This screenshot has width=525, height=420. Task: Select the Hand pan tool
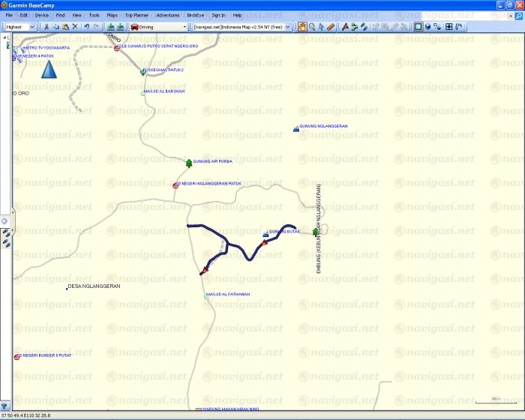click(303, 27)
